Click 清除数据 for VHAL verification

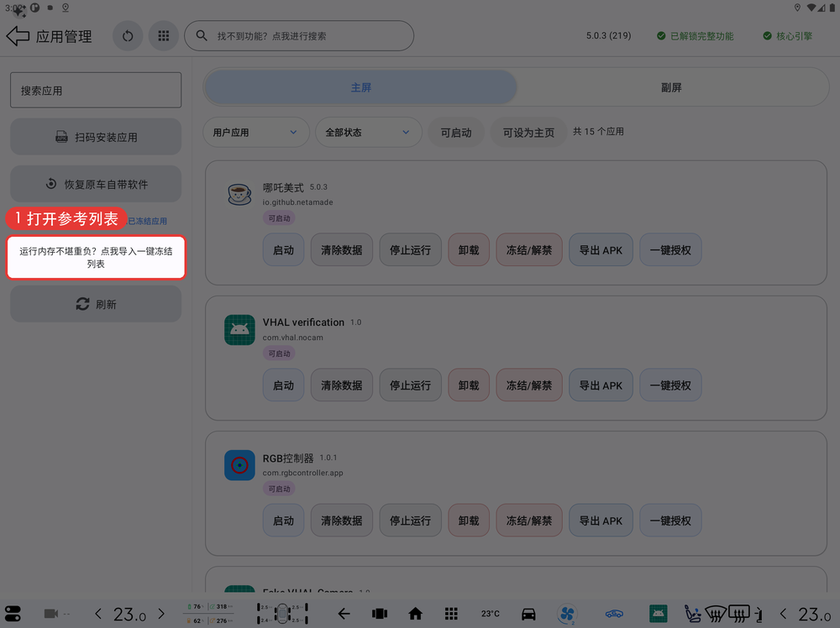[x=341, y=385]
